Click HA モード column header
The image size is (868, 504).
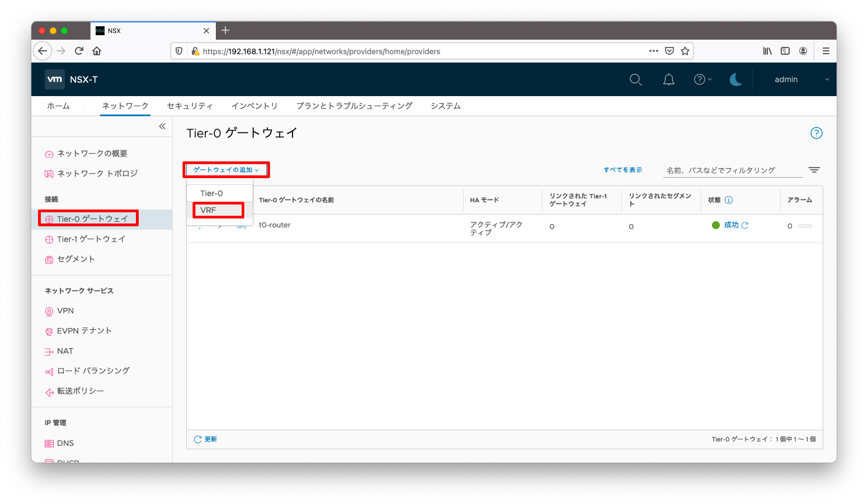484,200
